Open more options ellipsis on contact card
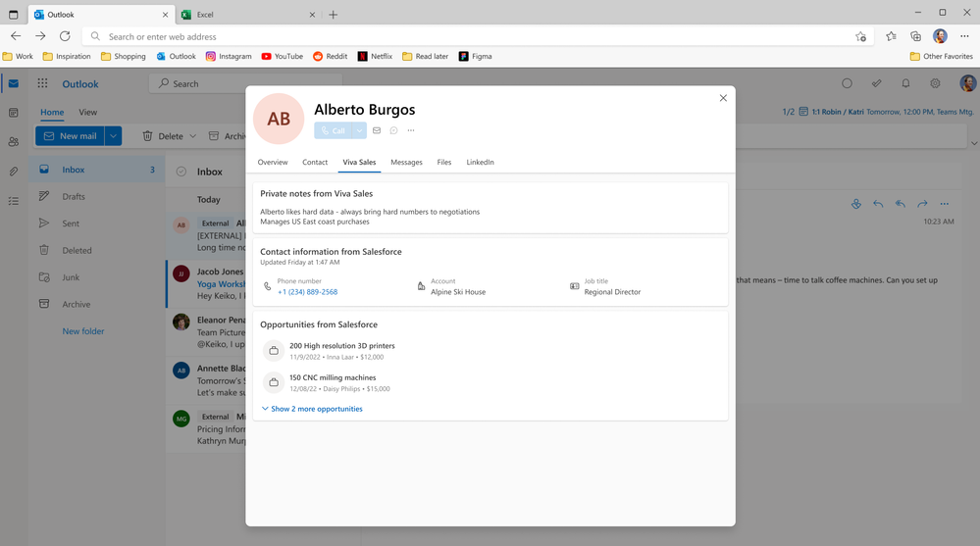980x546 pixels. click(411, 130)
